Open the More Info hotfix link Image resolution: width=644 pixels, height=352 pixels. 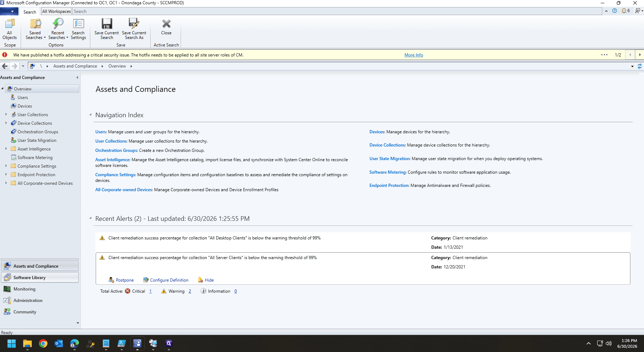click(x=414, y=55)
